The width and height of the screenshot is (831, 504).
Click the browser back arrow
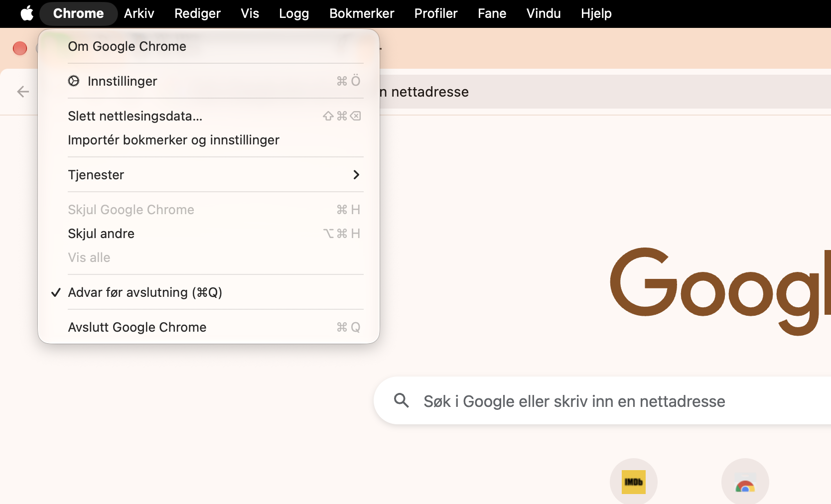(x=23, y=92)
